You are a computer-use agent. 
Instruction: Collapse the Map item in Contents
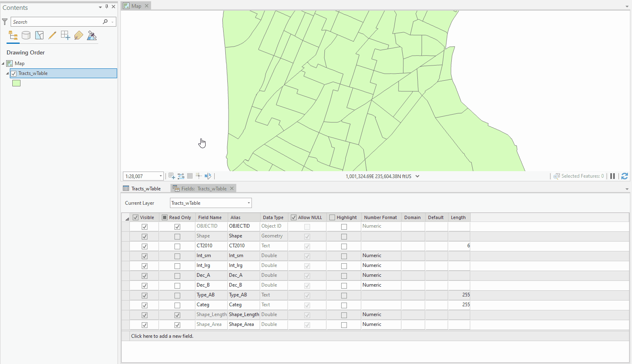3,63
